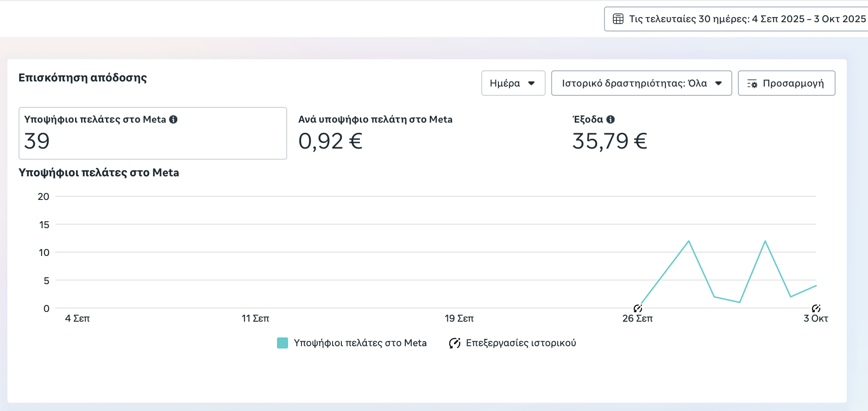Click history edit marker at 26 Σεπ
This screenshot has width=868, height=411.
coord(638,308)
